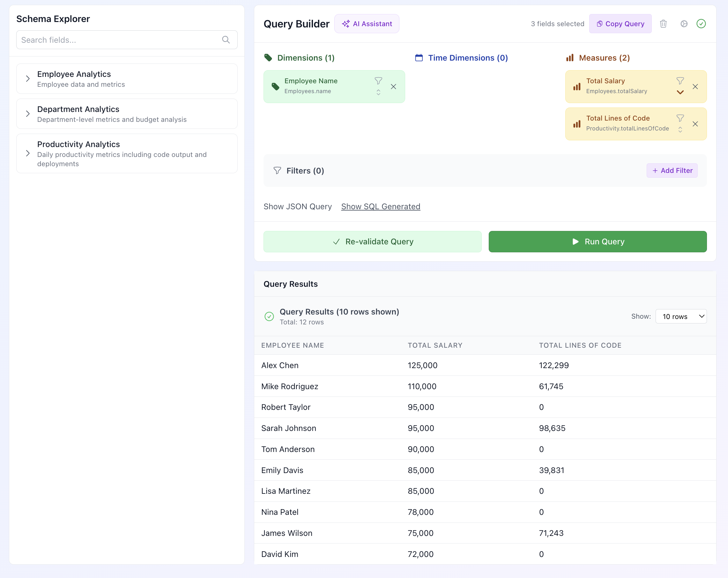This screenshot has height=578, width=728.
Task: Click search magnifier icon in Schema Explorer
Action: click(x=226, y=40)
